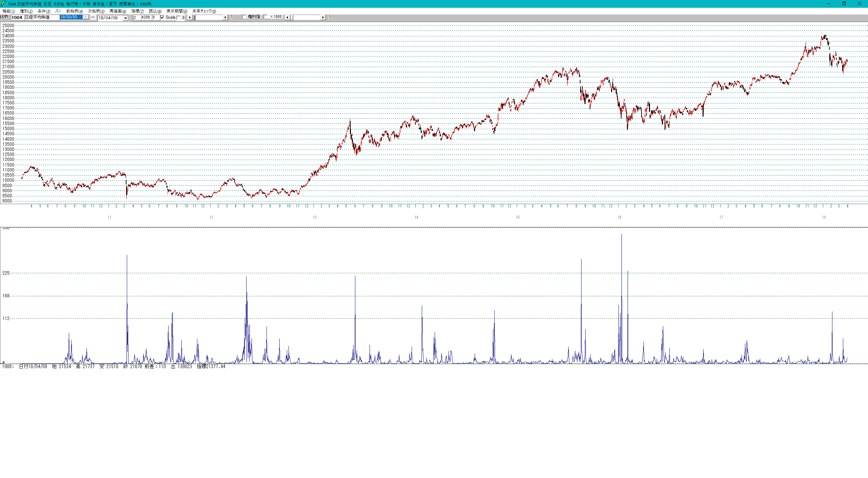Open the 表示期間(0) display period menu
This screenshot has height=478, width=868.
[177, 11]
